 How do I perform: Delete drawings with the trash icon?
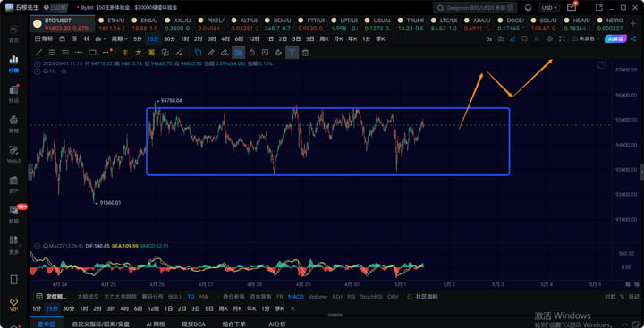(x=305, y=53)
